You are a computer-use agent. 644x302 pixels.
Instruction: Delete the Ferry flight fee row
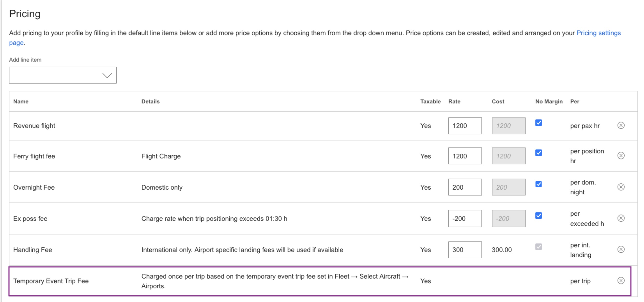point(621,156)
